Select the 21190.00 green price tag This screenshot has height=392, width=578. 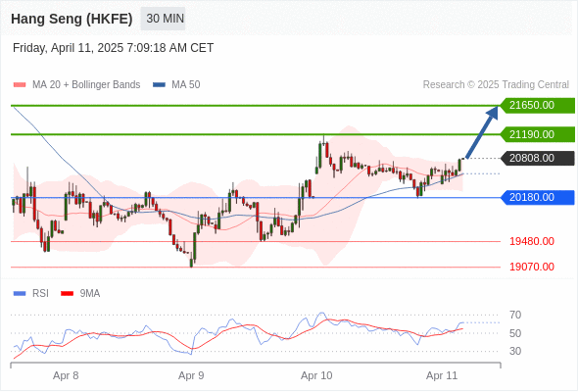click(538, 134)
